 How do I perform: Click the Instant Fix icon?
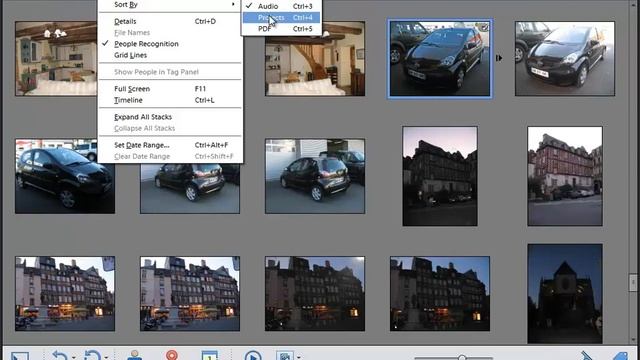[x=587, y=355]
